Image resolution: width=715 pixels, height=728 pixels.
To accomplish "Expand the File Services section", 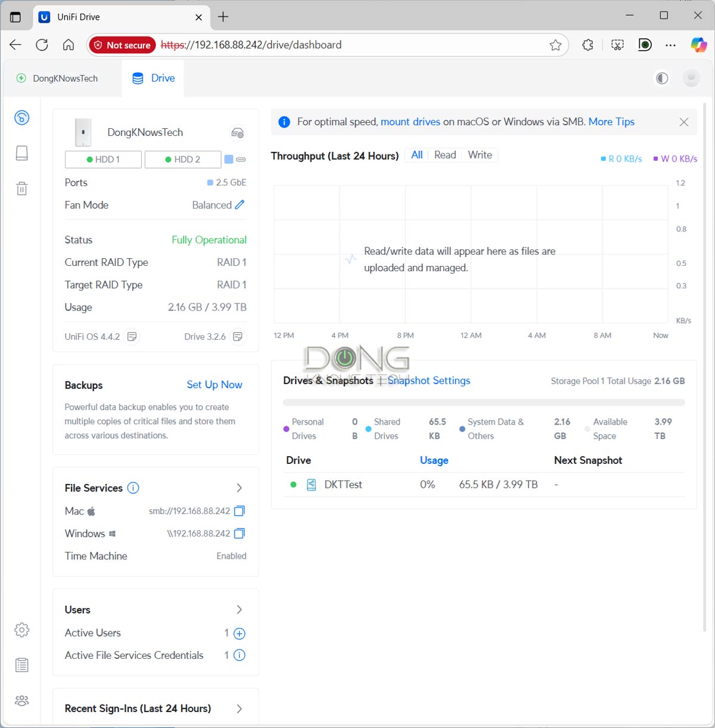I will pyautogui.click(x=240, y=488).
